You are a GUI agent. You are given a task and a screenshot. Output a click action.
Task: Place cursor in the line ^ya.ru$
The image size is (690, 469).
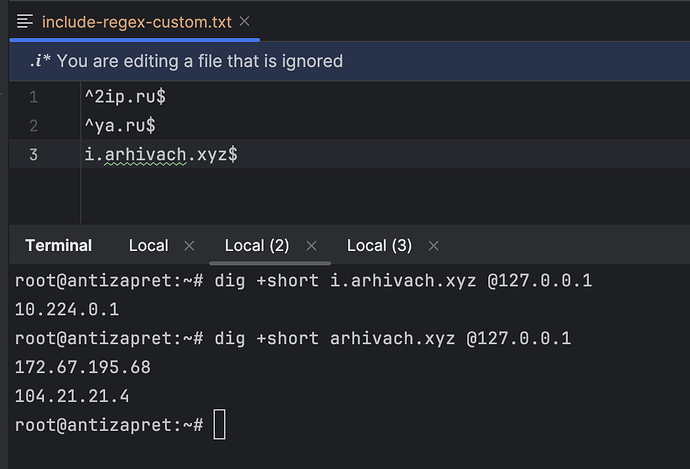[x=120, y=125]
